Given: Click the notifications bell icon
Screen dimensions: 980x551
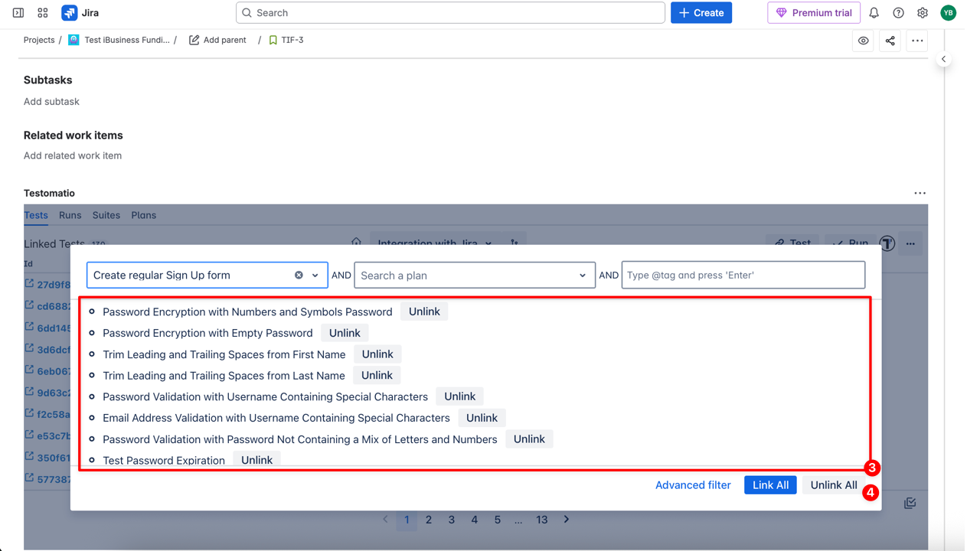Looking at the screenshot, I should 874,13.
